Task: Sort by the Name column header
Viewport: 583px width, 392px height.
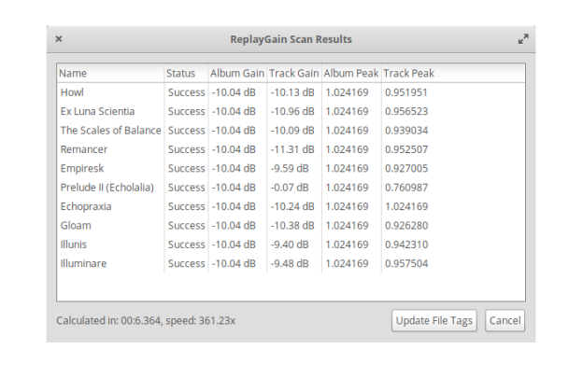Action: point(109,73)
